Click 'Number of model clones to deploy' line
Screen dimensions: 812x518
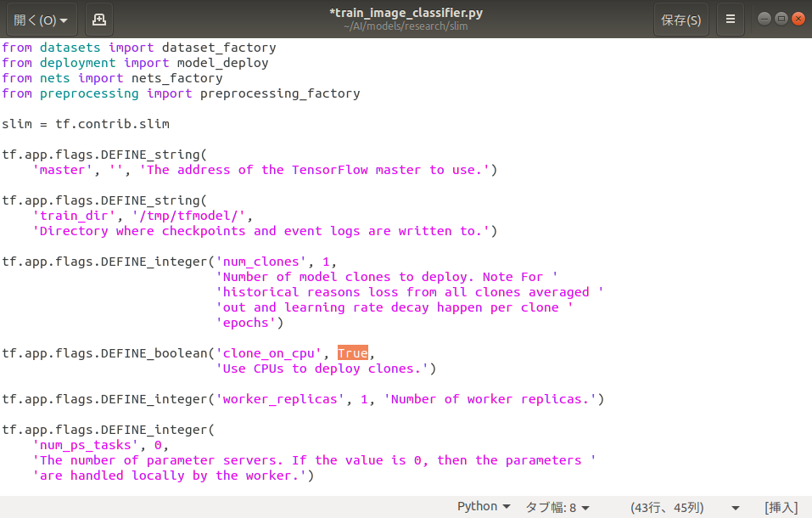[387, 277]
